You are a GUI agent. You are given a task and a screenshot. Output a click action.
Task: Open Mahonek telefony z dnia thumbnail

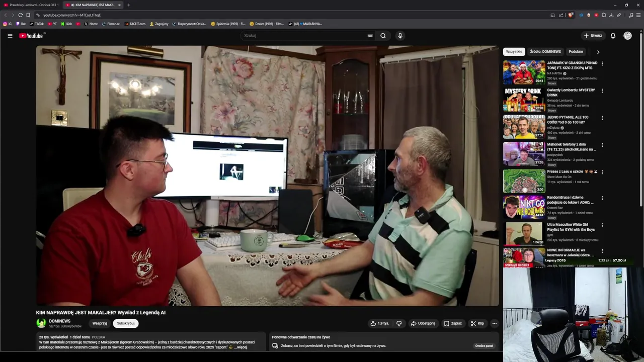(524, 154)
